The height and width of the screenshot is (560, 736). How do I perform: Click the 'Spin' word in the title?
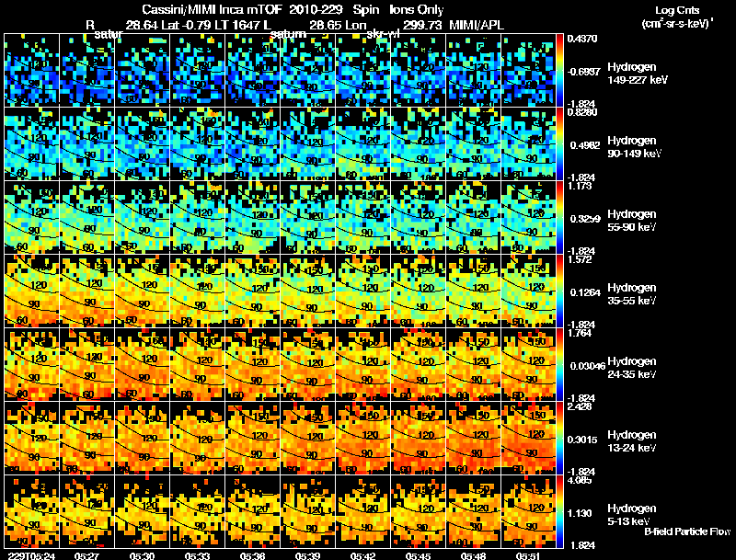[366, 10]
